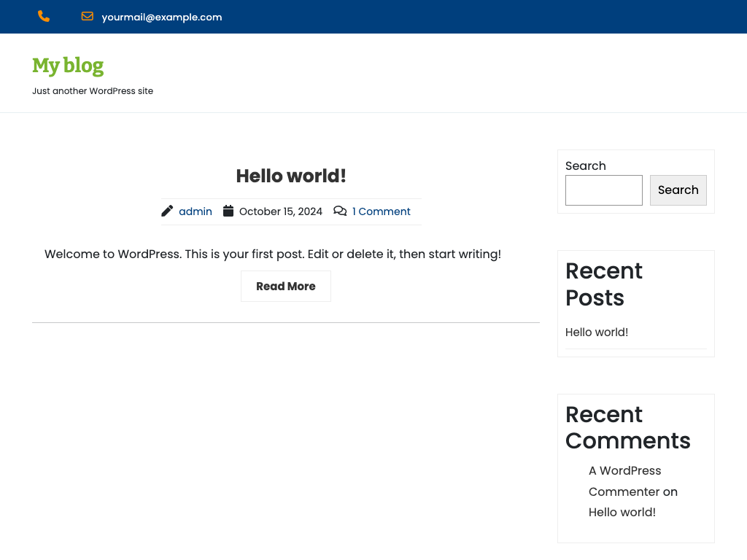Open the 1 Comment link
747x560 pixels.
(381, 211)
